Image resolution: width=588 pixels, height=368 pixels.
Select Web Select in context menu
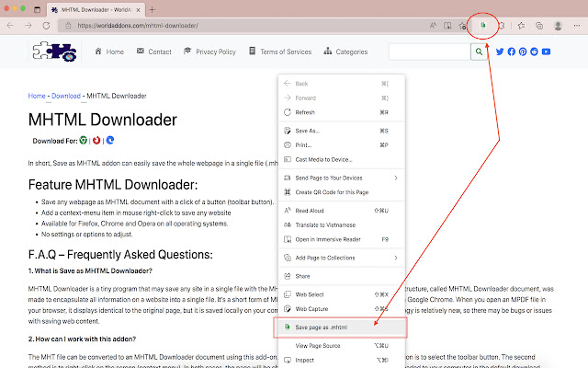click(342, 294)
